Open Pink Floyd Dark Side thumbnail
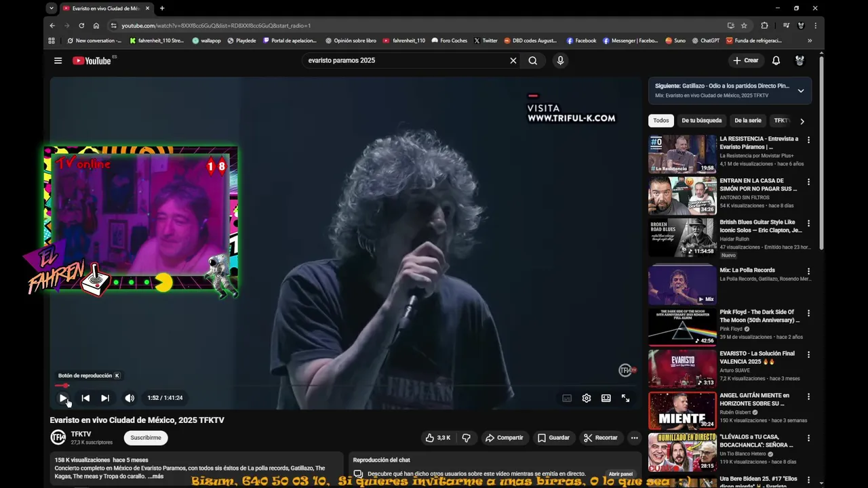Screen dimensions: 868x488 (682, 327)
